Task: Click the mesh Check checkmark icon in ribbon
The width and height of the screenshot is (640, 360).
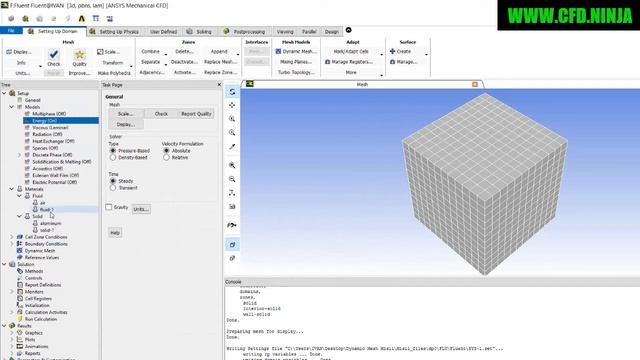Action: click(53, 54)
